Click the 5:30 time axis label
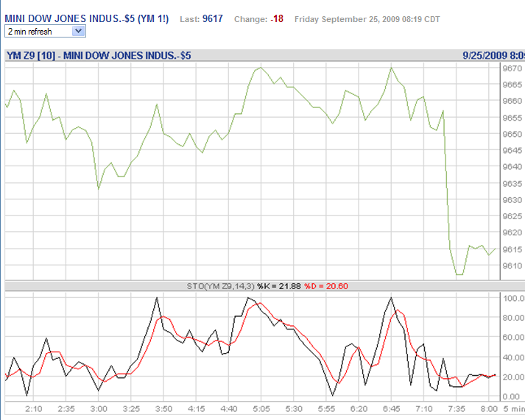The width and height of the screenshot is (525, 420). click(x=294, y=409)
